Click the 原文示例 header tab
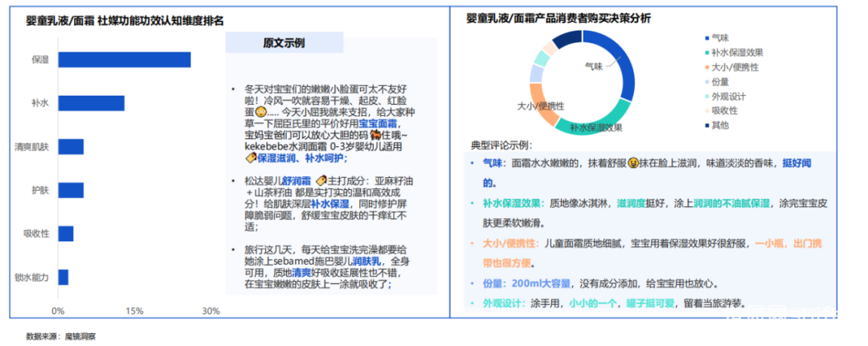The width and height of the screenshot is (868, 346). pos(284,43)
